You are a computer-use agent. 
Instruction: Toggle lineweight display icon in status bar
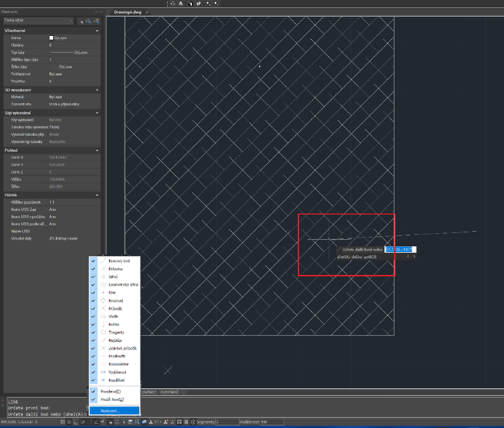click(117, 422)
